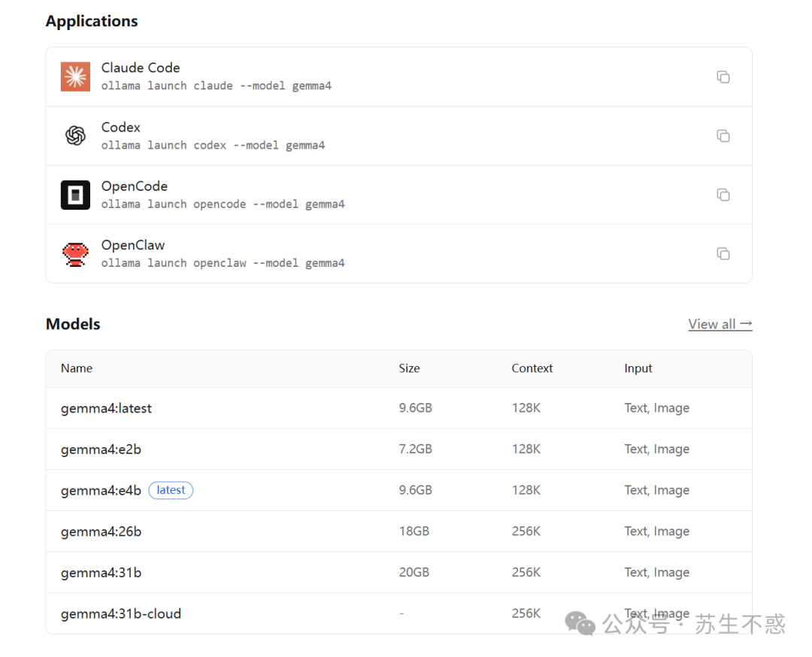Click the 128K context of gemma4:e4b
This screenshot has height=657, width=812.
coord(526,490)
